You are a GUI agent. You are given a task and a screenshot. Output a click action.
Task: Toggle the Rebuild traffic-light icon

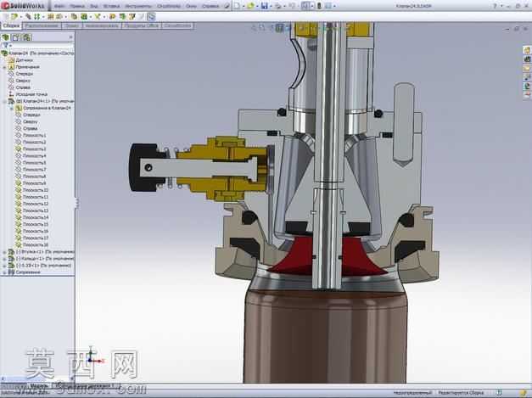(x=319, y=6)
